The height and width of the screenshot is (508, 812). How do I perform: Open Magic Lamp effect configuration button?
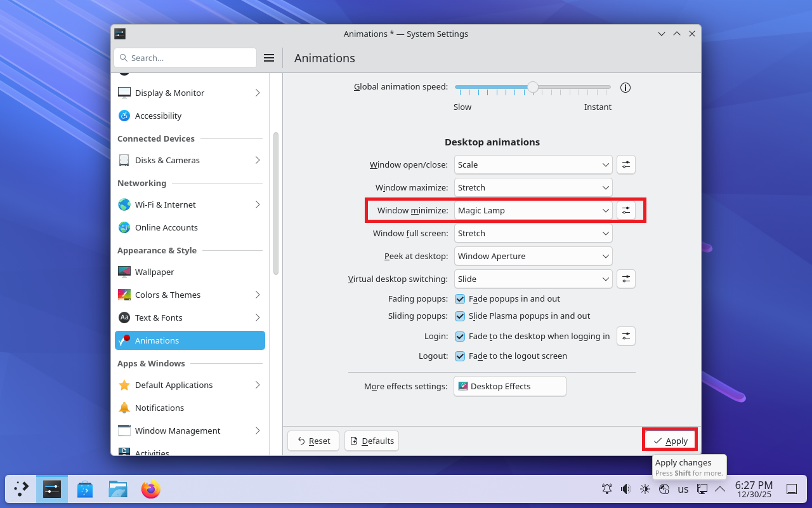[625, 210]
